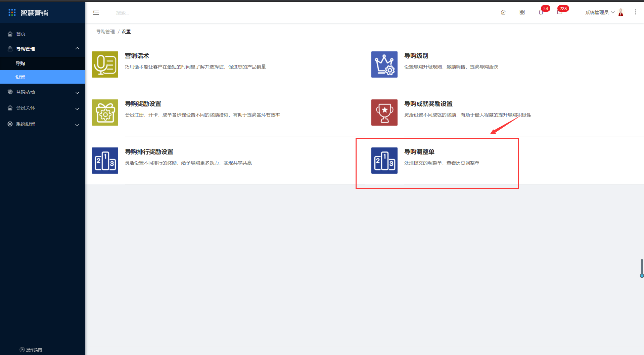Collapse the 导购管理 menu chevron
The height and width of the screenshot is (355, 644).
coord(77,48)
